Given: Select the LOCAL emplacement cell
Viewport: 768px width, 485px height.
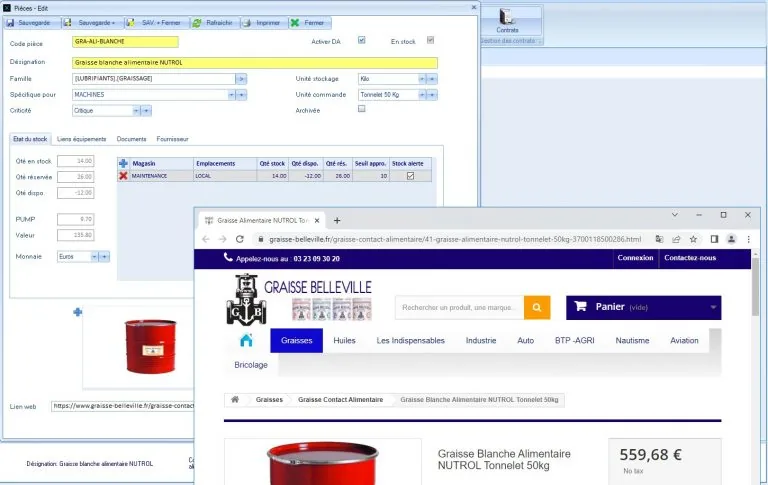Looking at the screenshot, I should pyautogui.click(x=225, y=176).
